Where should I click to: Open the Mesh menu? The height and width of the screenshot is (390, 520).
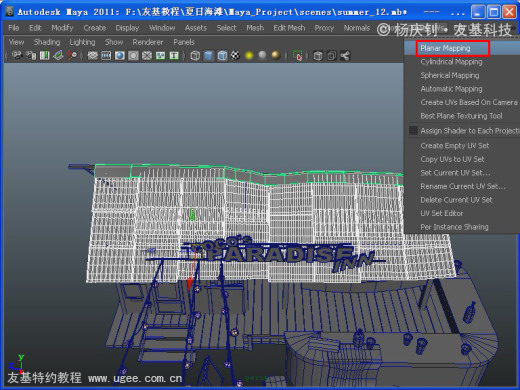coord(255,28)
